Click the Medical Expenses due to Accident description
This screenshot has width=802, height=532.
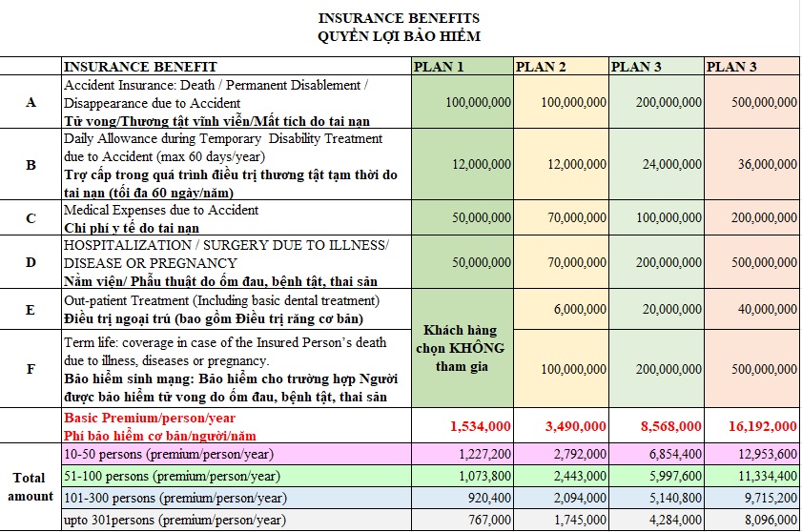(162, 210)
